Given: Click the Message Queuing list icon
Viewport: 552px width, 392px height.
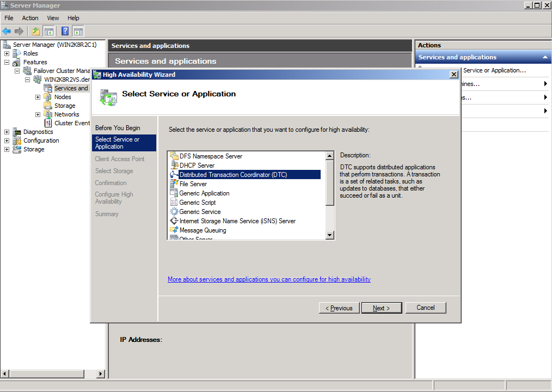Looking at the screenshot, I should 174,230.
